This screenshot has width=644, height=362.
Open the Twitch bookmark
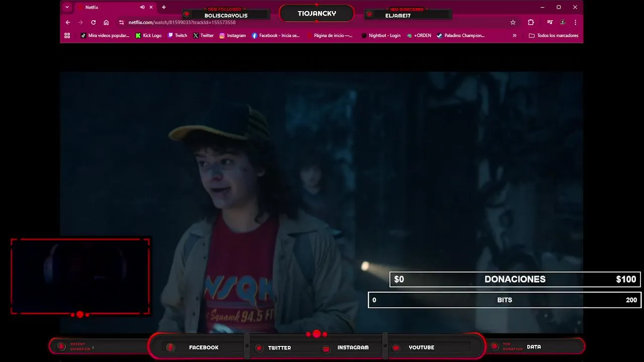177,36
